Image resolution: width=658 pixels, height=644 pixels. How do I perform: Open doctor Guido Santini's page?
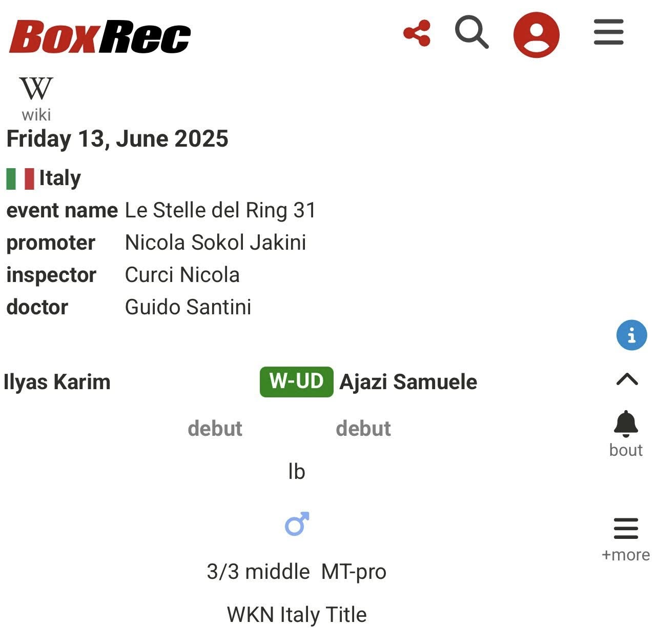pyautogui.click(x=188, y=307)
